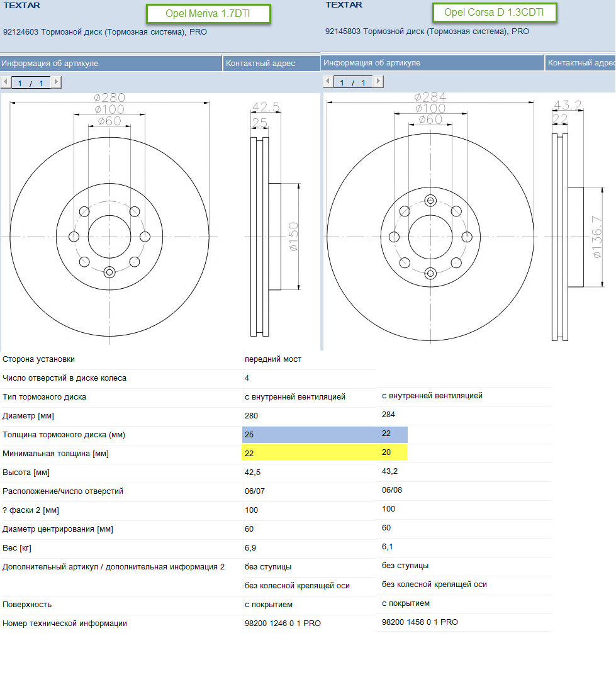Screen dimensions: 616x677
Task: Click 'Вес [кг]' row label
Action: (x=17, y=549)
